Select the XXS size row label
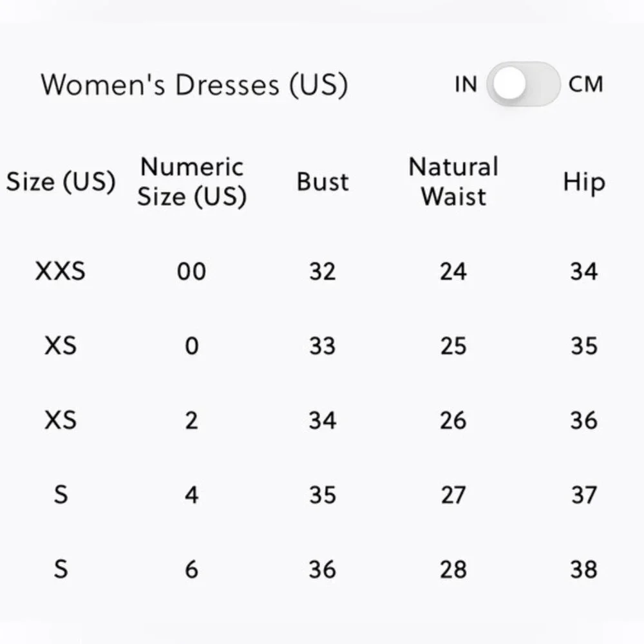 click(x=61, y=271)
